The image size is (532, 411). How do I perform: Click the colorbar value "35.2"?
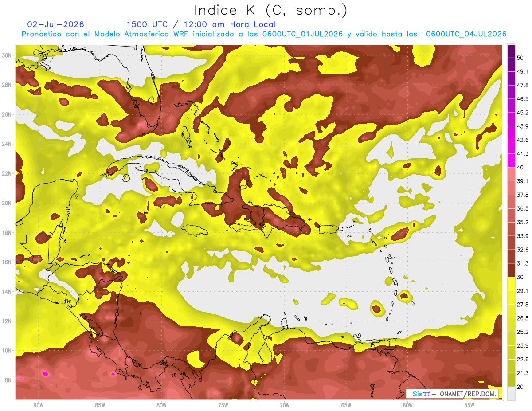pos(523,222)
